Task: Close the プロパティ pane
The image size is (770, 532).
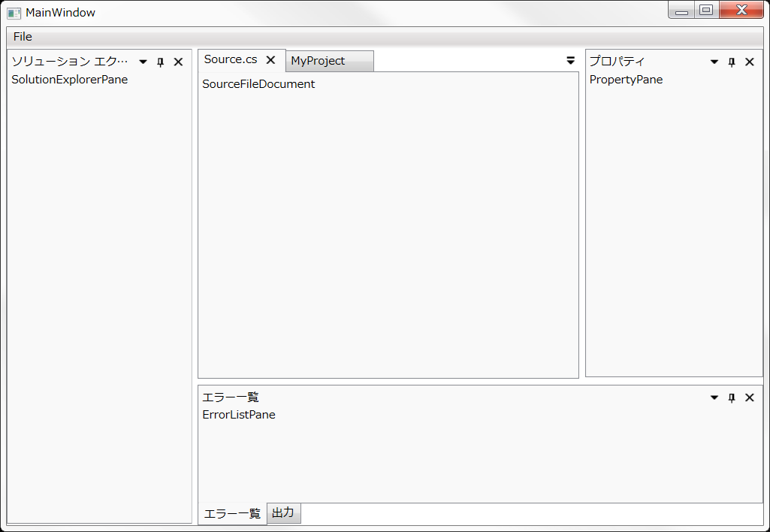Action: pos(749,62)
